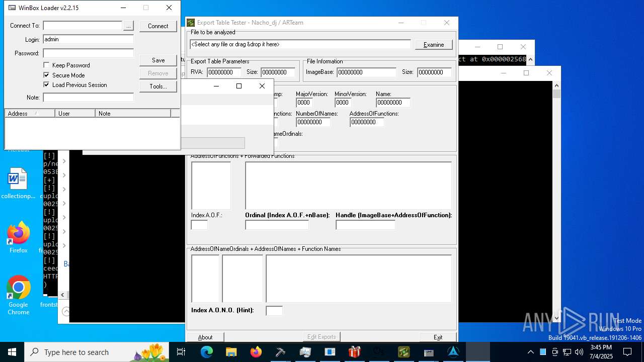Click the Login field containing admin
This screenshot has width=644, height=362.
click(x=88, y=39)
